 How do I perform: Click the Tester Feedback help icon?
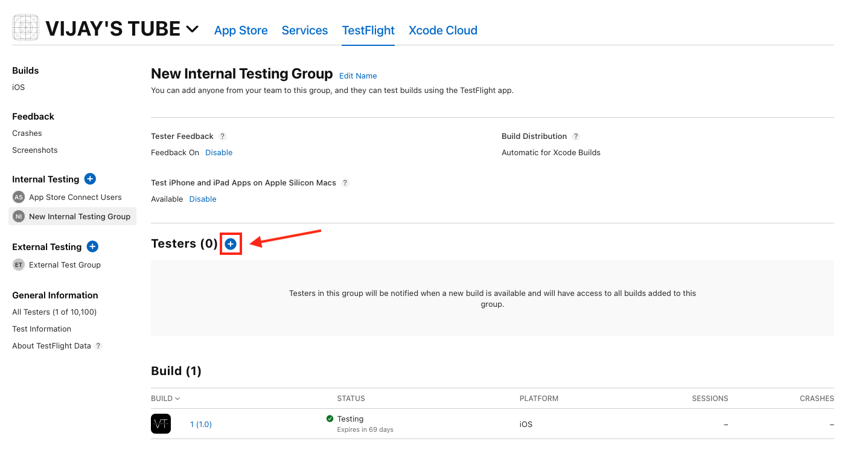point(223,136)
